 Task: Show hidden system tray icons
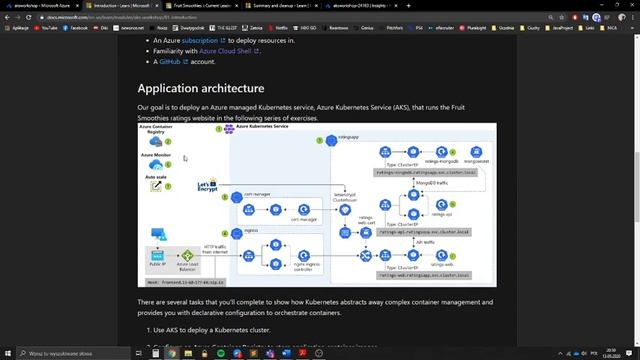pyautogui.click(x=560, y=353)
